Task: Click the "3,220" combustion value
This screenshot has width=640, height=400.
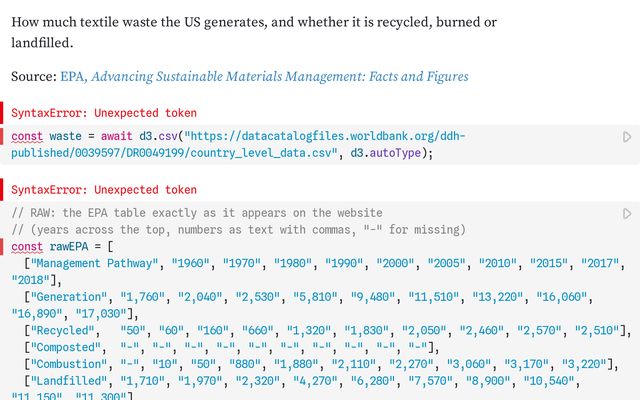Action: (584, 364)
